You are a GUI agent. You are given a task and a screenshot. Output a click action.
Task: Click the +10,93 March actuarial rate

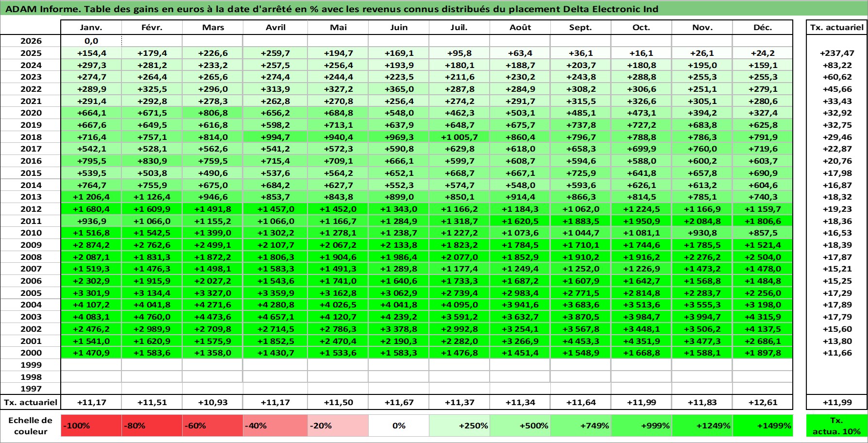213,402
